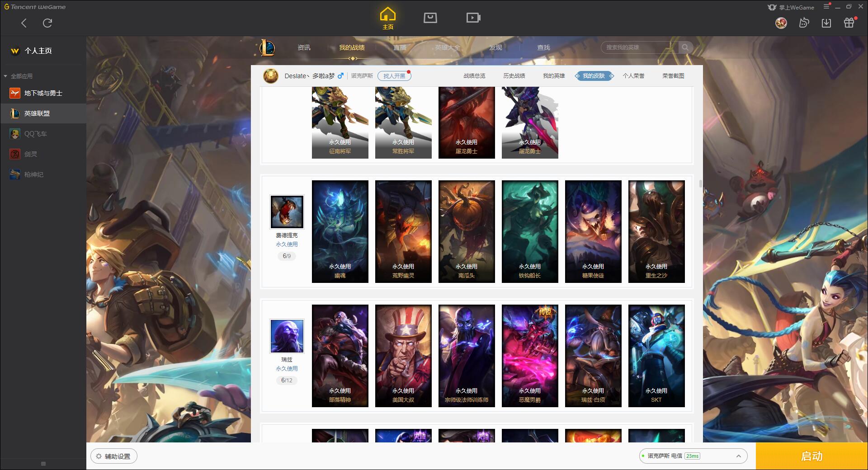
Task: Click the player profile avatar icon
Action: (x=271, y=76)
